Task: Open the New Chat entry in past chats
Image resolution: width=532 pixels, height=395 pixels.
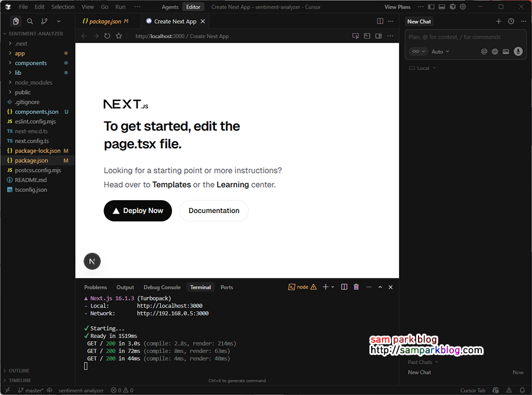Action: [466, 373]
